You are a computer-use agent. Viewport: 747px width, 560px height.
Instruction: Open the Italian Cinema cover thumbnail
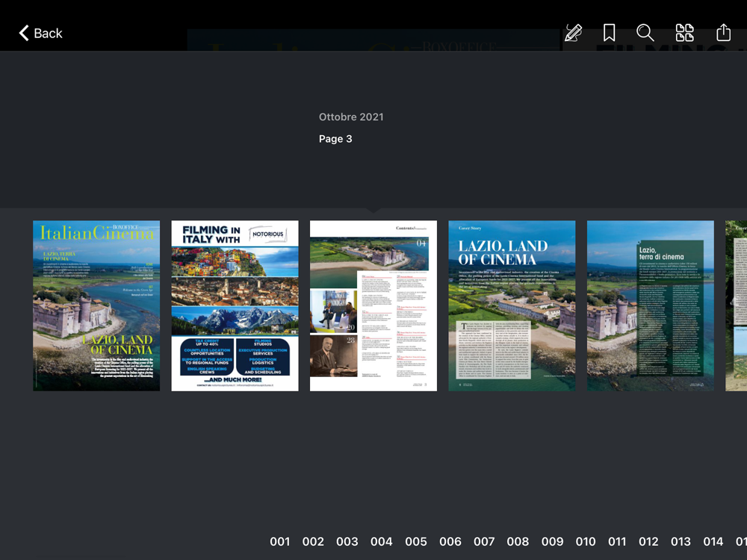coord(96,305)
